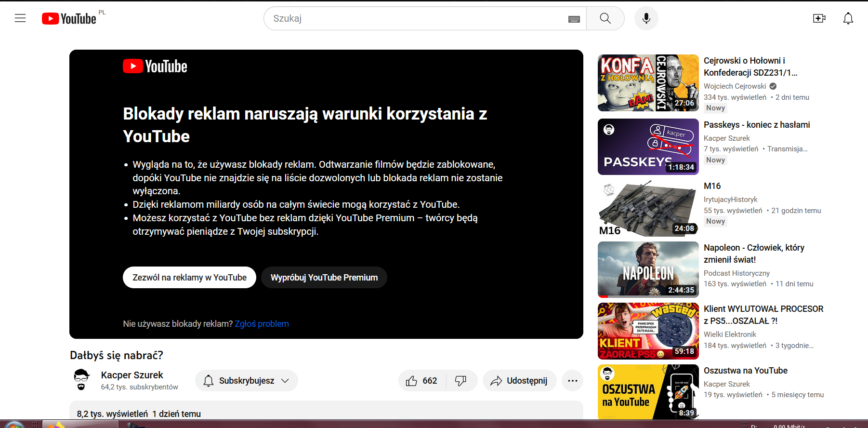Open Oszustwa na YouTube thumbnail
868x428 pixels.
[648, 392]
